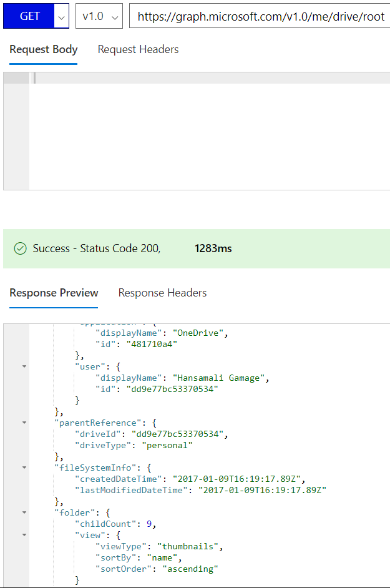Click the "OneDrive" displayName value
Image resolution: width=390 pixels, height=588 pixels.
tap(198, 333)
